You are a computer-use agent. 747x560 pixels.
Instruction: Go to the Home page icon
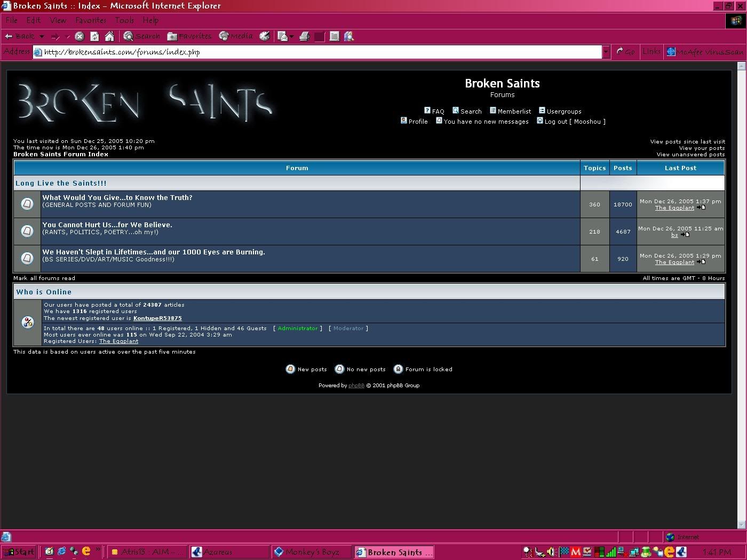(x=109, y=36)
